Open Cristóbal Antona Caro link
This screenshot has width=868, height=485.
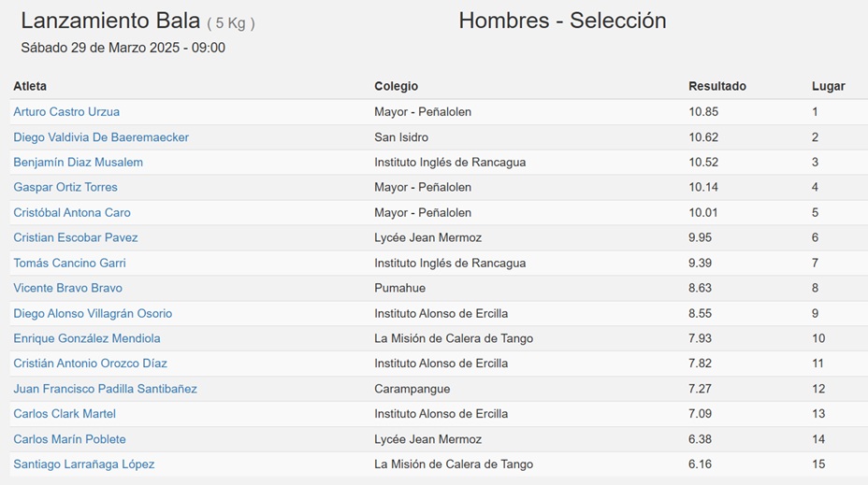(x=72, y=212)
